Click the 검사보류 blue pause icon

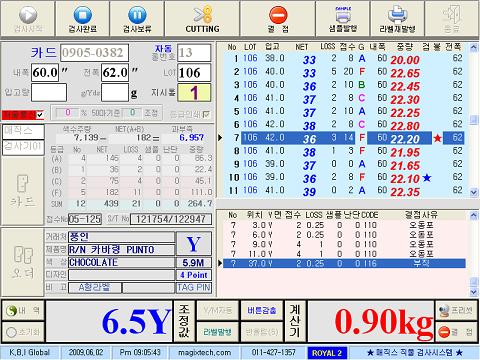click(137, 15)
